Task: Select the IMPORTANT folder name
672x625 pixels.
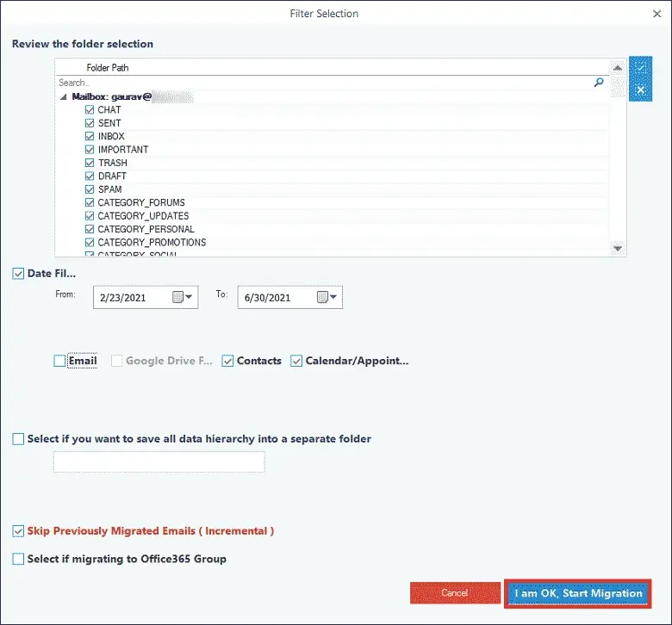Action: 123,150
